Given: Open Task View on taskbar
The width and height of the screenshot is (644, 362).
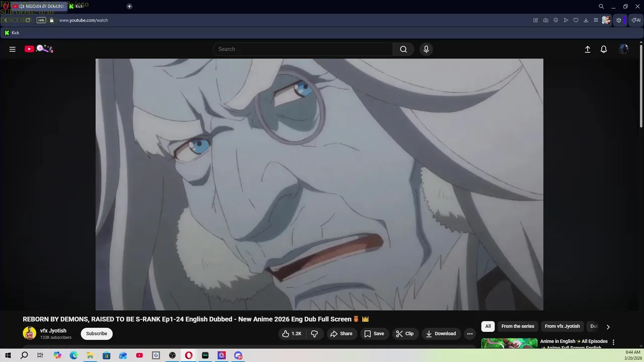Looking at the screenshot, I should tap(40, 355).
